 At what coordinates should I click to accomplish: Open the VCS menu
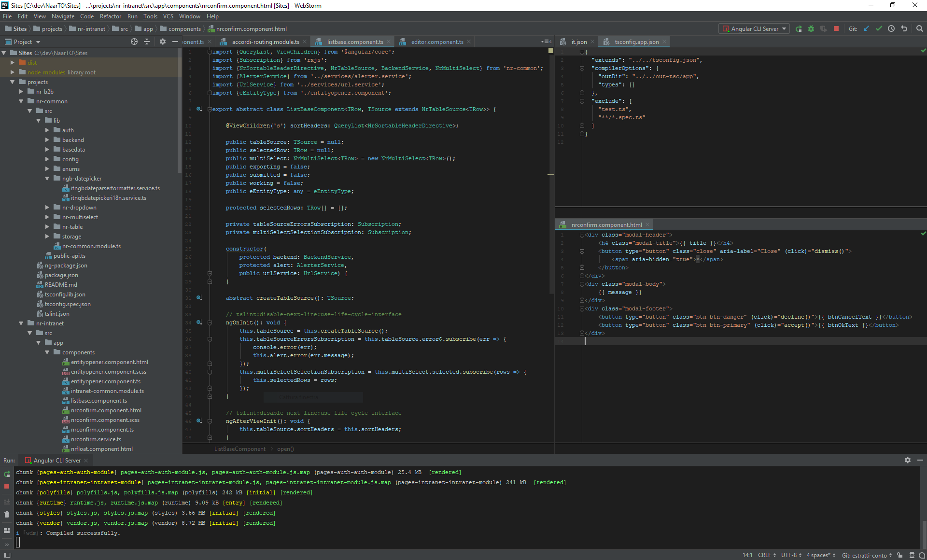point(168,16)
